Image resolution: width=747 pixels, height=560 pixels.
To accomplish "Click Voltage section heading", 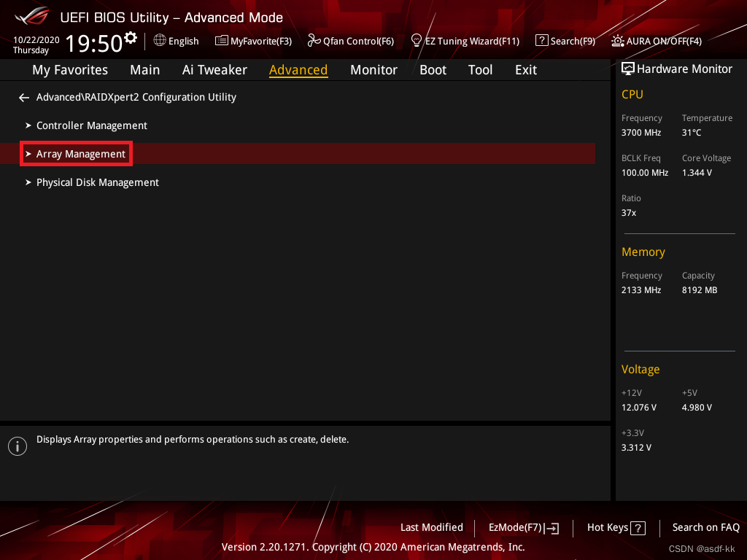I will coord(640,370).
